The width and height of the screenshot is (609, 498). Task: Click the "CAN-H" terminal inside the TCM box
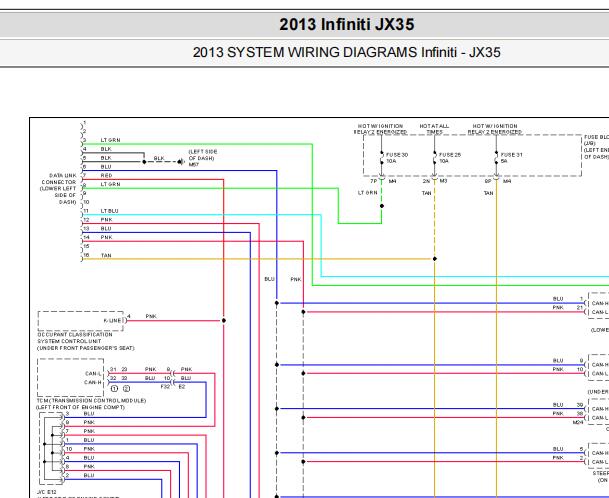[93, 383]
